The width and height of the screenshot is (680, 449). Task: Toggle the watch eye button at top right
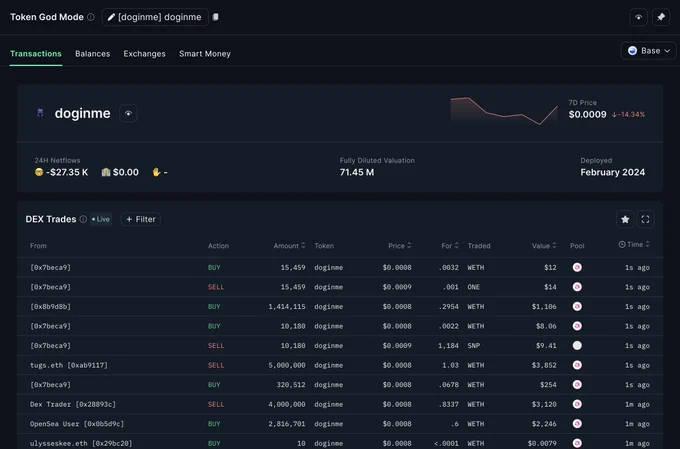[x=638, y=17]
